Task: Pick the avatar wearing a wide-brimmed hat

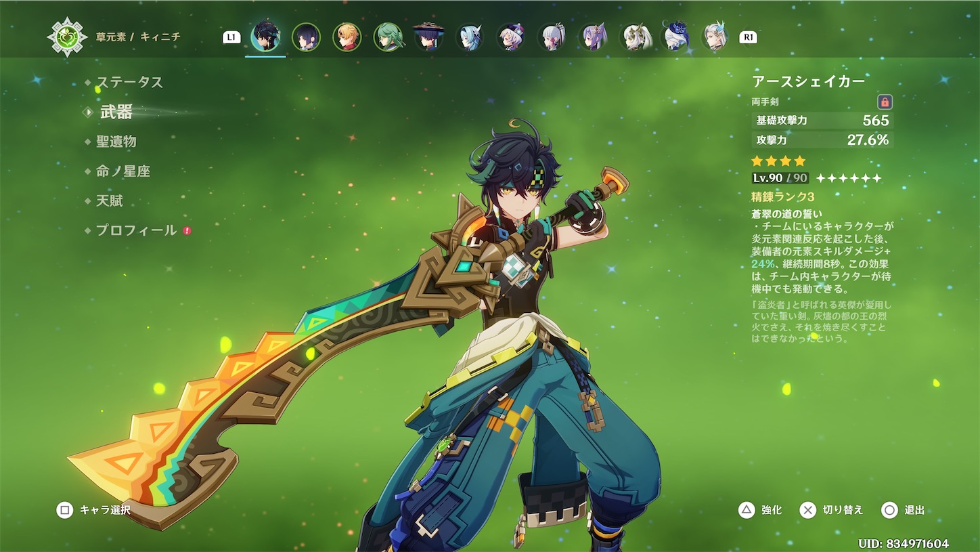Action: coord(429,37)
